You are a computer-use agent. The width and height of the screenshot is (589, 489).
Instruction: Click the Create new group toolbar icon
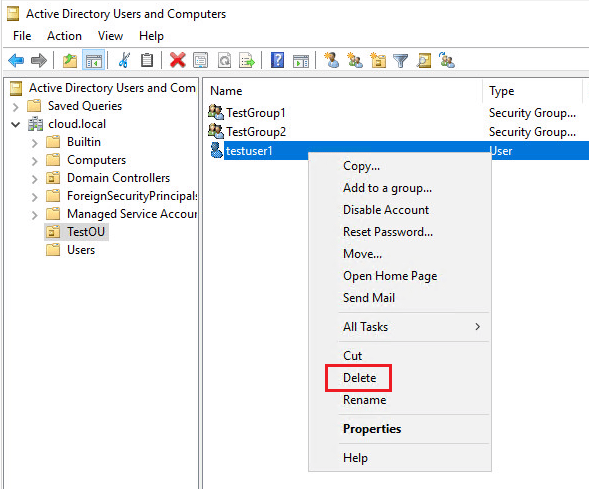click(355, 60)
